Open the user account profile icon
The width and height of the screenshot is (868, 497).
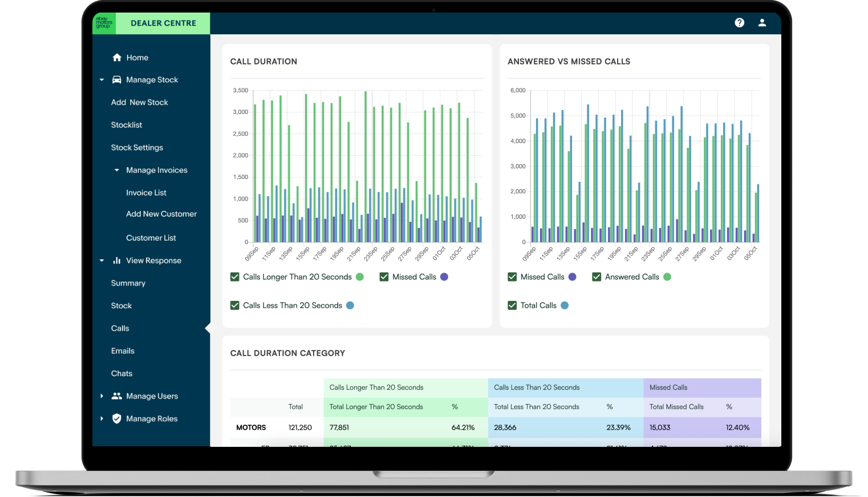(762, 23)
